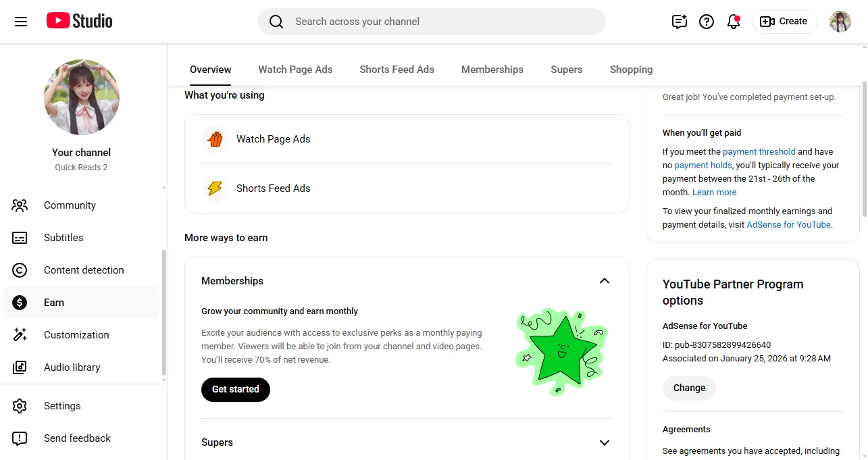Open Audio library in the sidebar
The width and height of the screenshot is (868, 460).
[x=82, y=367]
